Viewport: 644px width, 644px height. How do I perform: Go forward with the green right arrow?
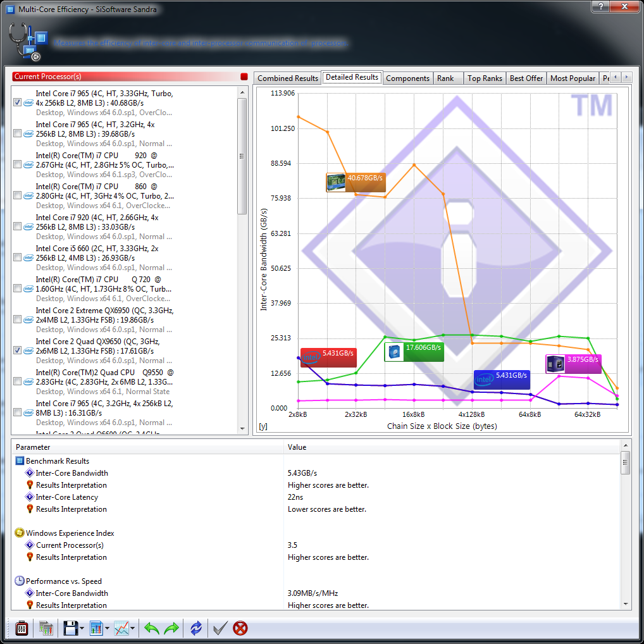(171, 628)
